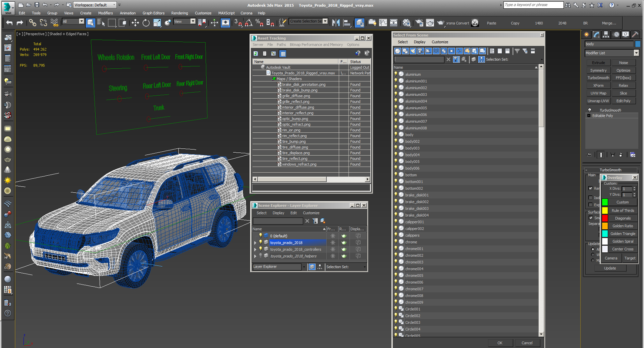Display Bone objects filter in Select From Scene
The width and height of the screenshot is (644, 348).
[x=460, y=51]
